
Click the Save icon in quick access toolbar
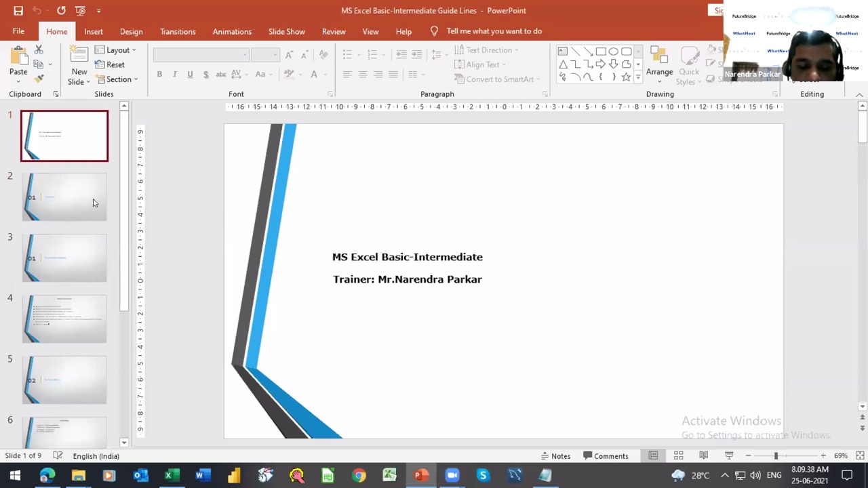pyautogui.click(x=18, y=11)
